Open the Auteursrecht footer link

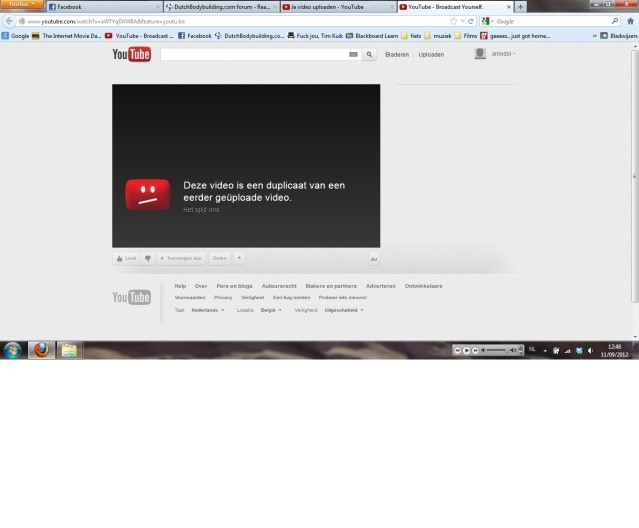tap(279, 286)
